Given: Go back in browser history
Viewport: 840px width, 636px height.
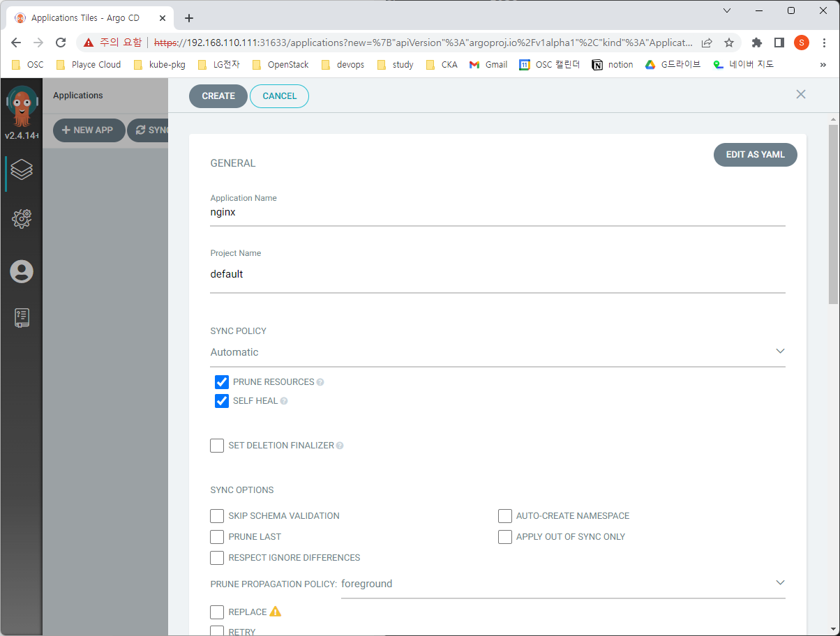Looking at the screenshot, I should click(16, 43).
